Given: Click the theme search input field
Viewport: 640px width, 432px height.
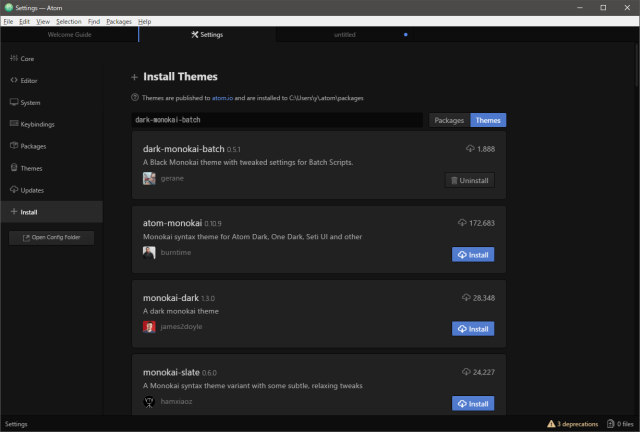Looking at the screenshot, I should (277, 120).
